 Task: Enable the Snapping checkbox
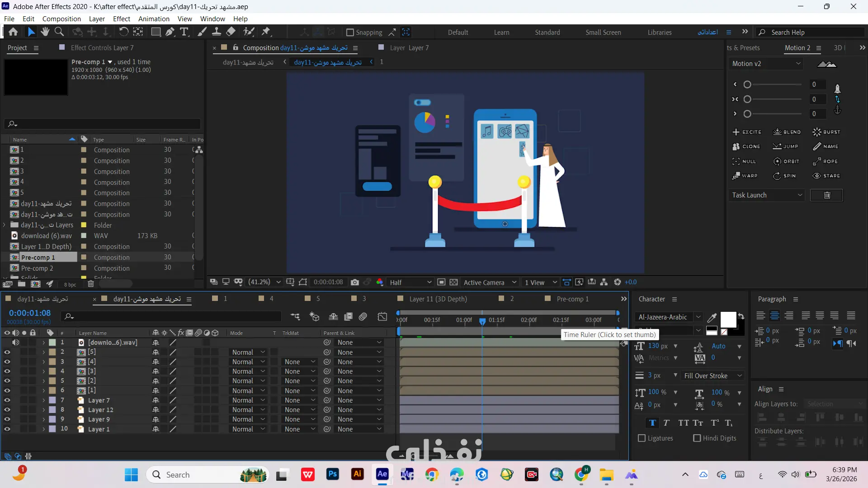click(350, 33)
